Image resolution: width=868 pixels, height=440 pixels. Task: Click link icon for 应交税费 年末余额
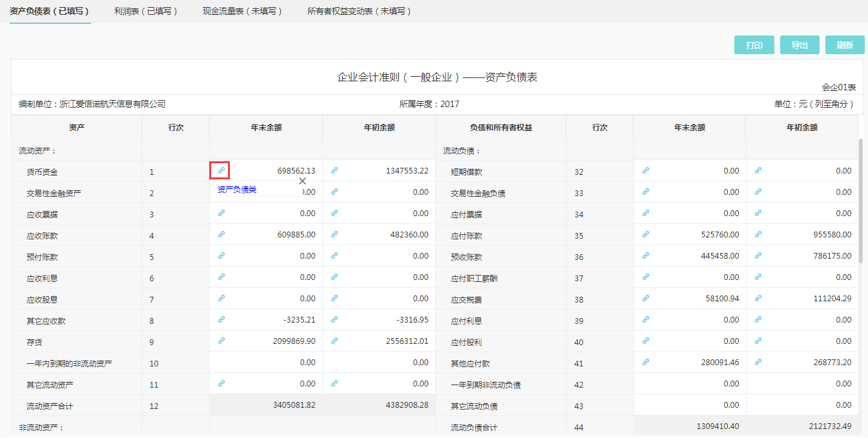pyautogui.click(x=645, y=298)
